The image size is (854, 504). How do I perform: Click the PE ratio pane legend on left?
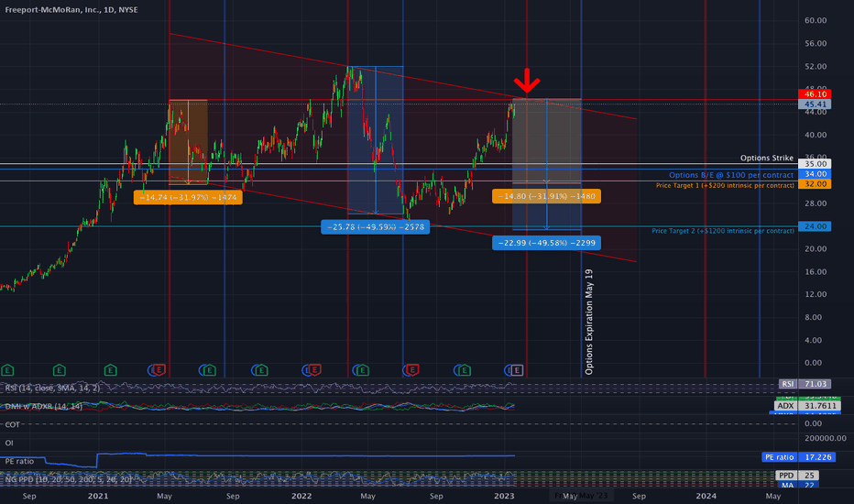[x=19, y=462]
